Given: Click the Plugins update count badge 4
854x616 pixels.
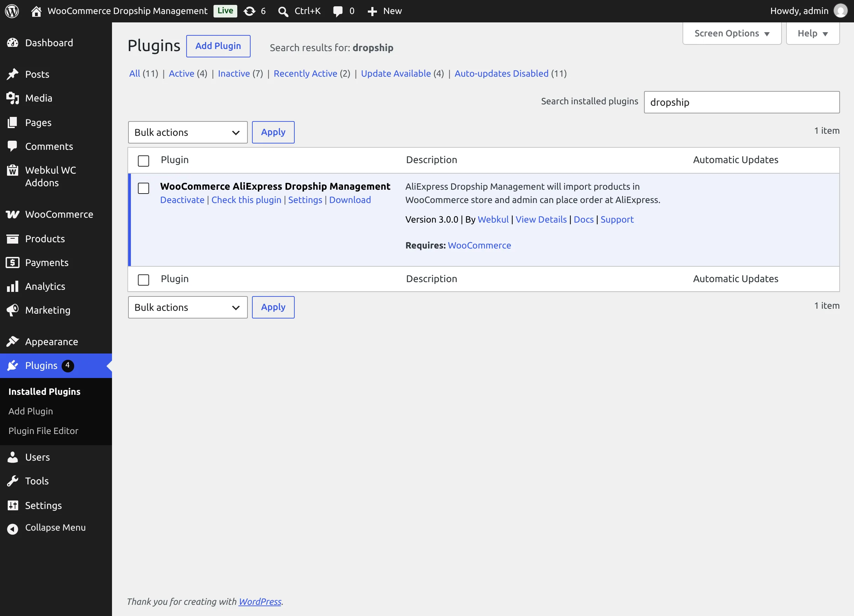Looking at the screenshot, I should [68, 365].
